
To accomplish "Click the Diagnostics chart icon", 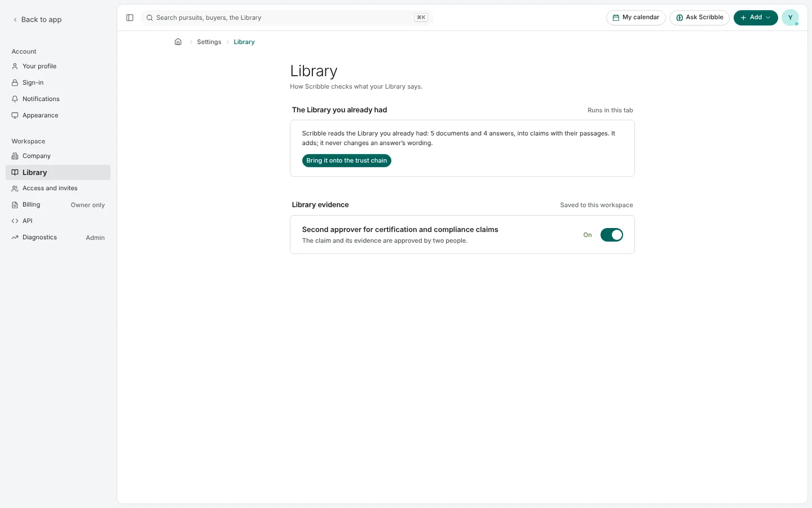I will [x=15, y=238].
